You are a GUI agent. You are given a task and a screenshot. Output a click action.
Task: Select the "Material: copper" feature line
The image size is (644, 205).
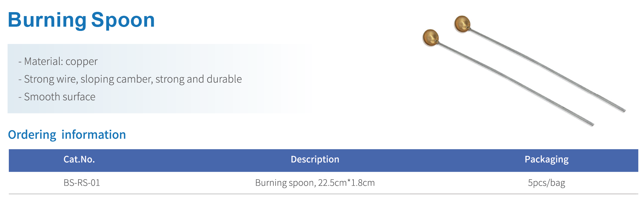pyautogui.click(x=61, y=62)
